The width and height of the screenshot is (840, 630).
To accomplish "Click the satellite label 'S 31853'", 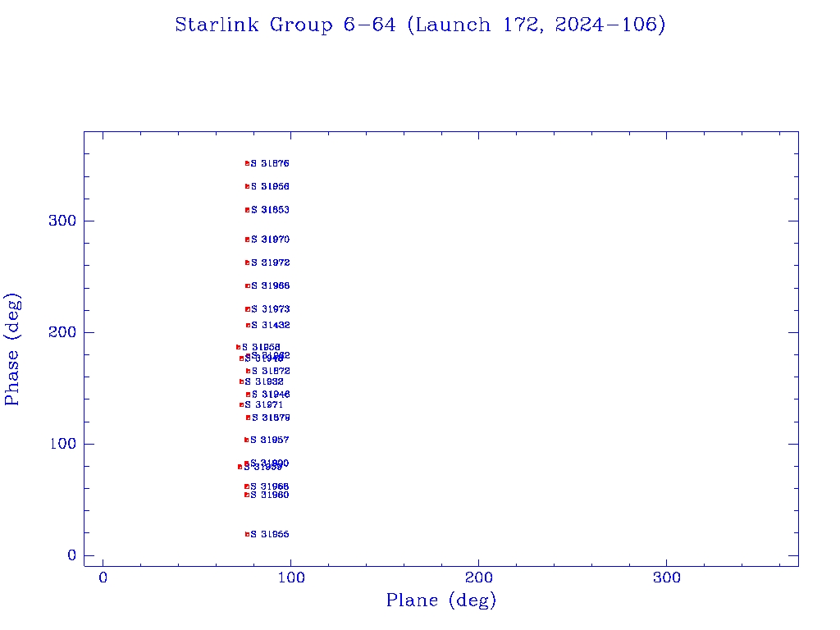I will (270, 210).
